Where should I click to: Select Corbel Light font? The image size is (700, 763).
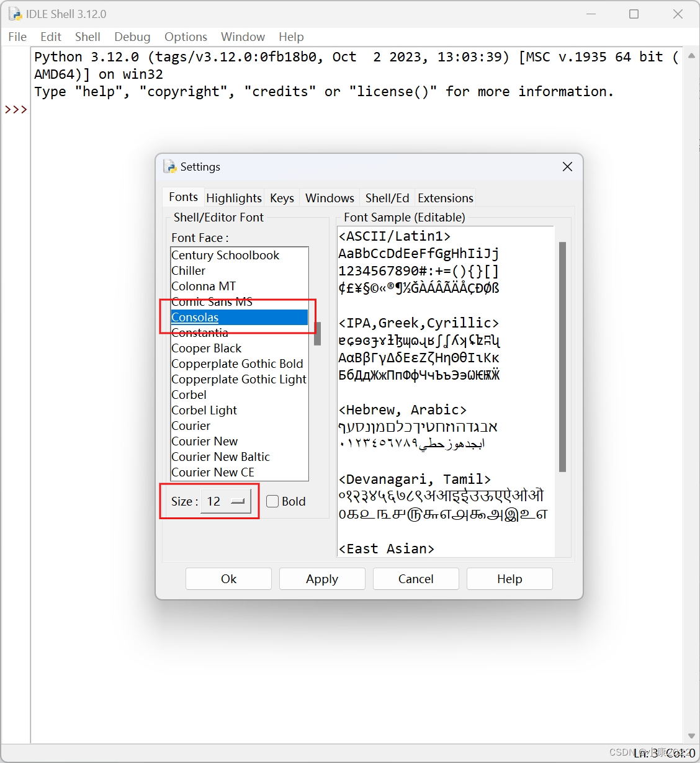pos(239,410)
